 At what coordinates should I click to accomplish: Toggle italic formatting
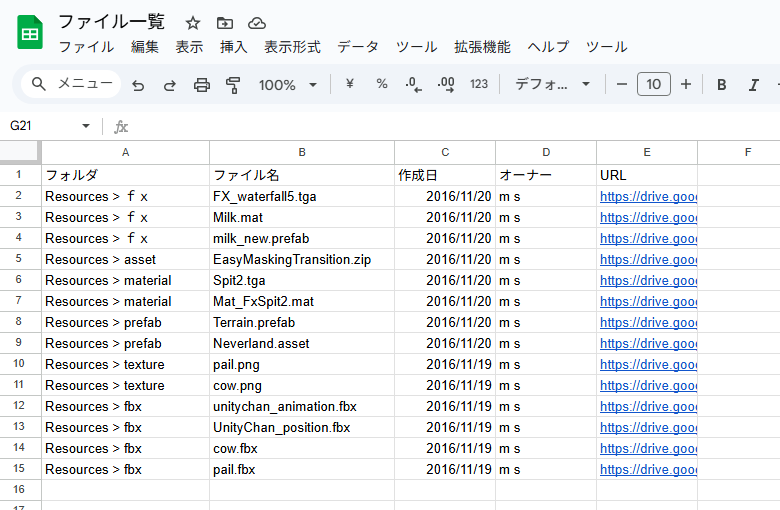click(x=753, y=85)
